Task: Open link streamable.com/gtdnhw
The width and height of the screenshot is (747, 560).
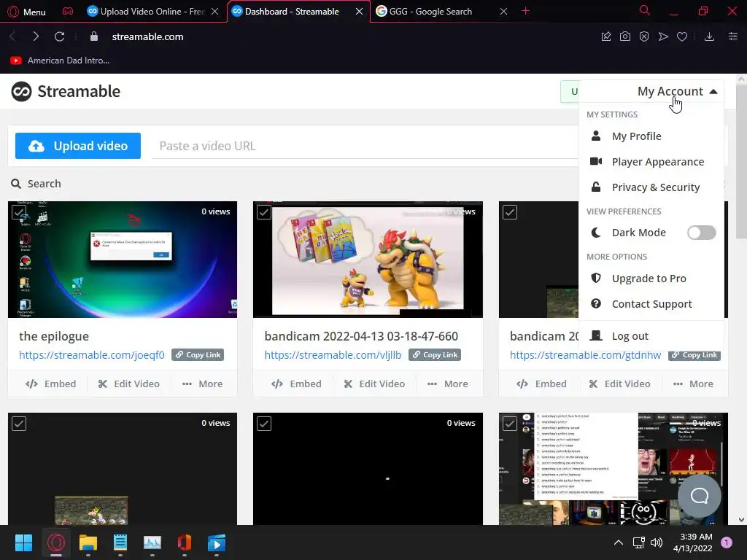Action: pos(585,355)
